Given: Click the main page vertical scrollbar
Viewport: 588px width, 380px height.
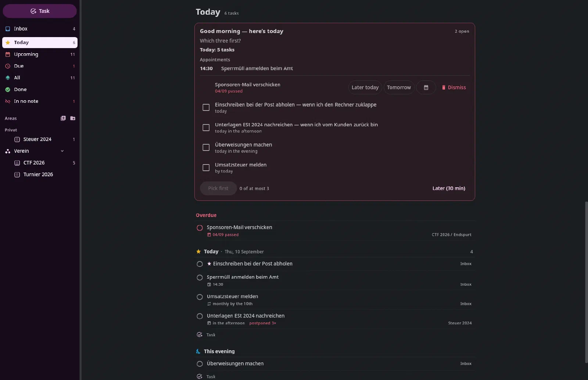Looking at the screenshot, I should click(x=586, y=282).
